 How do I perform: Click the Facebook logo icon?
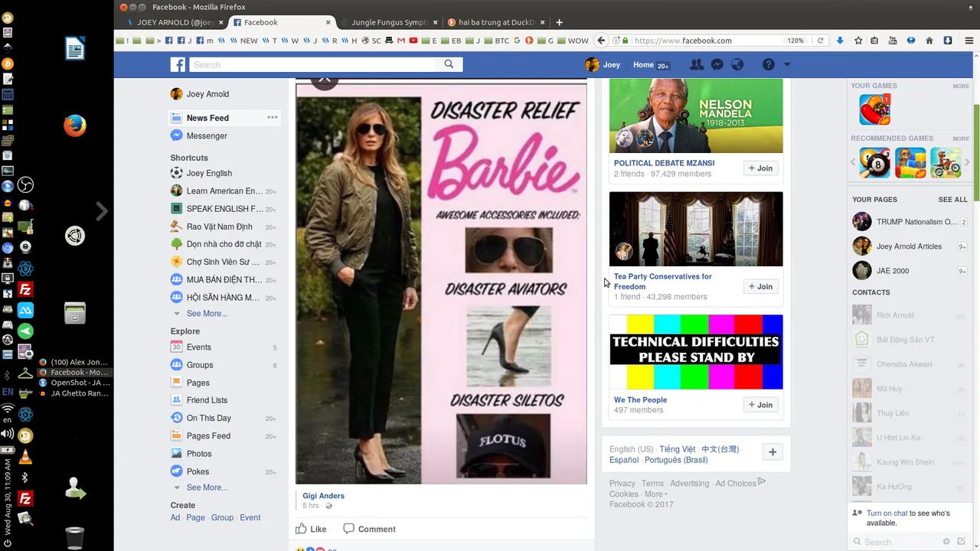178,65
